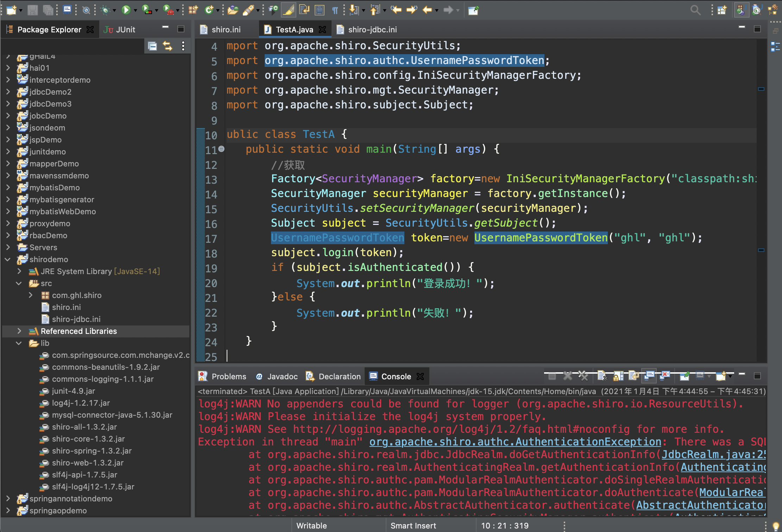Open the Declaration tab
The width and height of the screenshot is (782, 532).
pyautogui.click(x=333, y=376)
